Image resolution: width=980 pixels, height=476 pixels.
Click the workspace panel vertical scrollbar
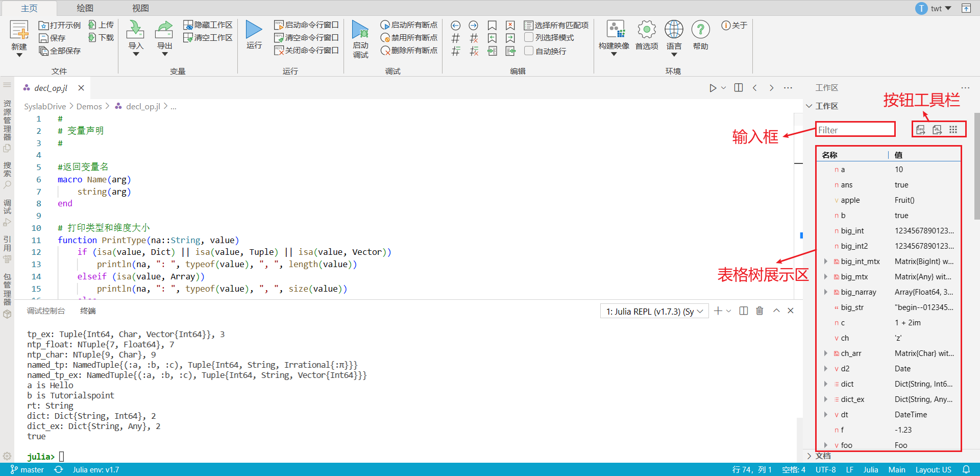tap(976, 166)
